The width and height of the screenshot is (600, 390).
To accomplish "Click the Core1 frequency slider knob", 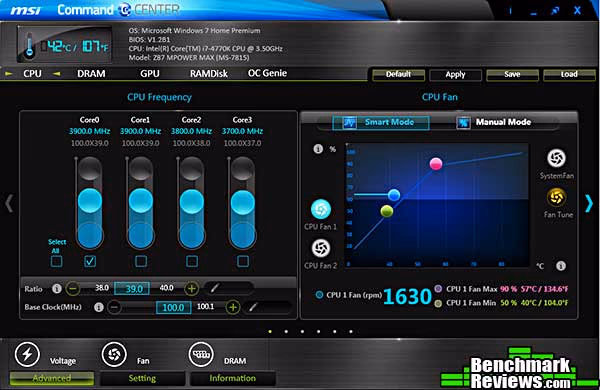I will [x=141, y=201].
